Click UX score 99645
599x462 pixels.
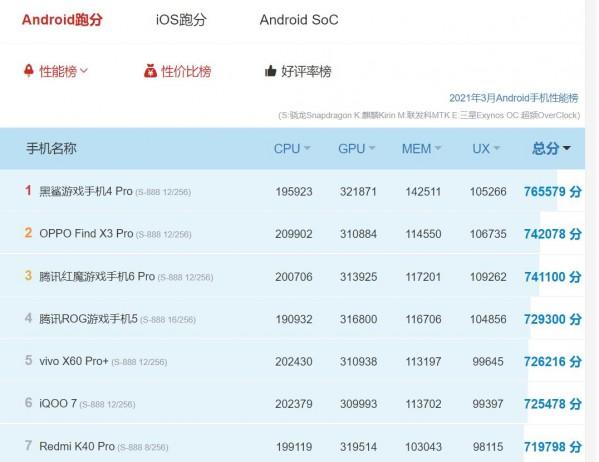click(x=488, y=361)
